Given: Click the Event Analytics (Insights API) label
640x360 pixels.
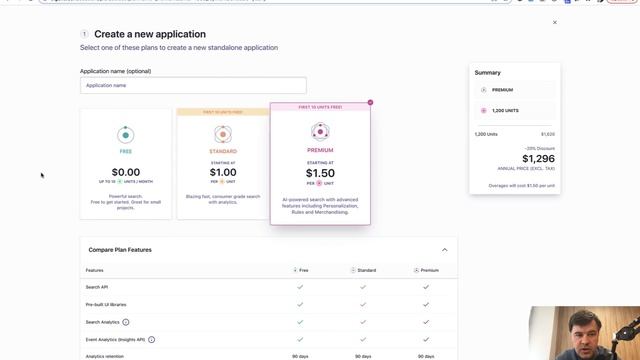Looking at the screenshot, I should (116, 340).
